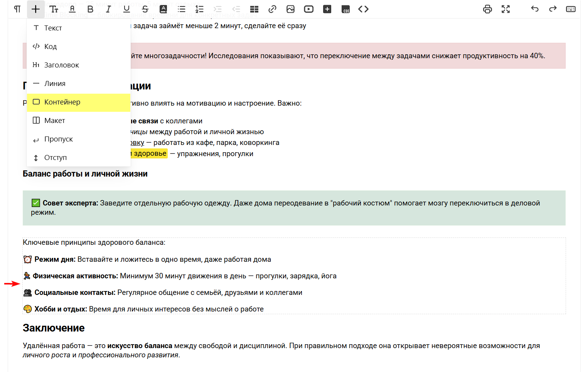This screenshot has width=588, height=372.
Task: Click the 'Физическая активность:' line
Action: tap(180, 276)
